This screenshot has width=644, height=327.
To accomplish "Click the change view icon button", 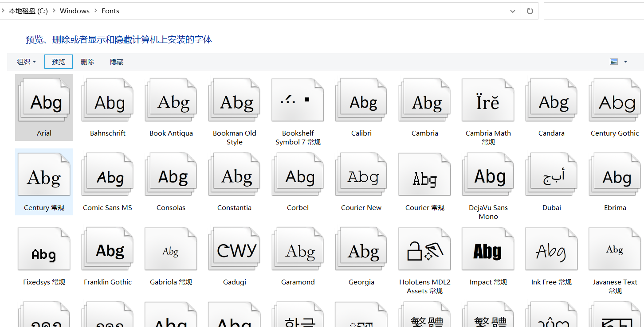I will click(614, 62).
